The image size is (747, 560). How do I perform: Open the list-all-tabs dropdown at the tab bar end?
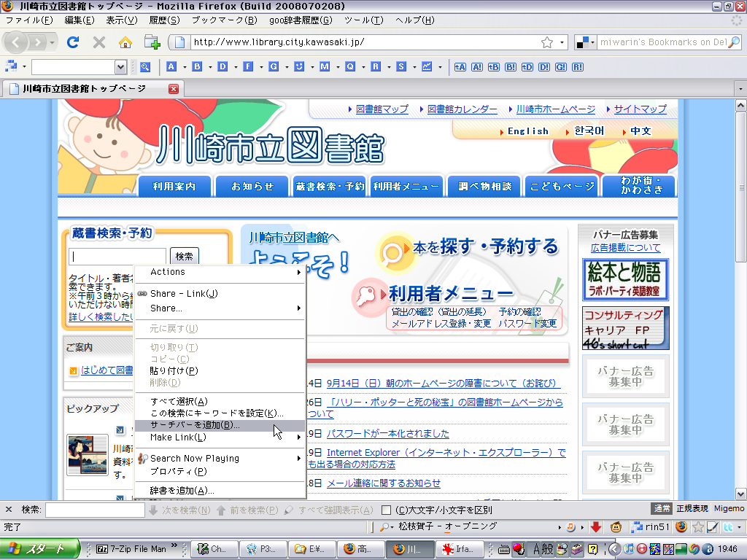pyautogui.click(x=740, y=88)
